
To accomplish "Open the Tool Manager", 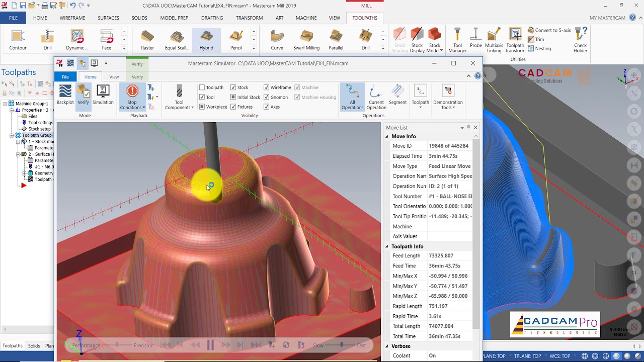I will coord(457,40).
